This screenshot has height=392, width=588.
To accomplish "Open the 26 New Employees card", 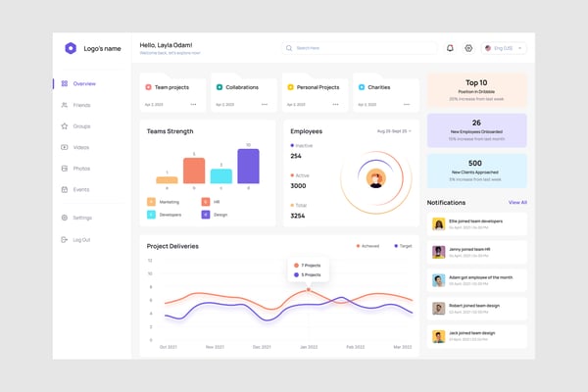I will (476, 130).
